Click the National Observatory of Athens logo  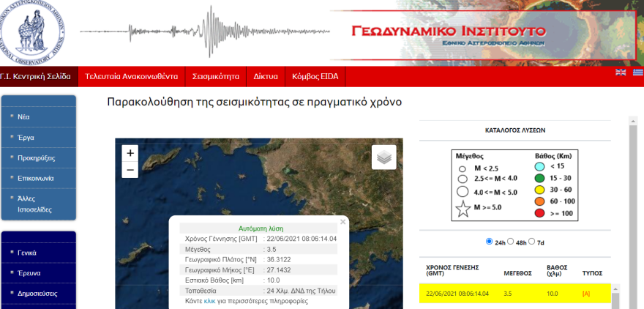tap(32, 31)
